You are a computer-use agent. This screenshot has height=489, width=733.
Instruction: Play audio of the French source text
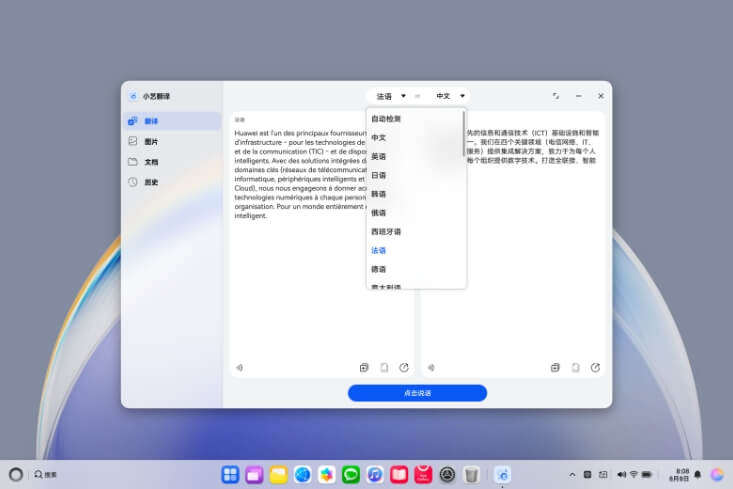point(239,367)
